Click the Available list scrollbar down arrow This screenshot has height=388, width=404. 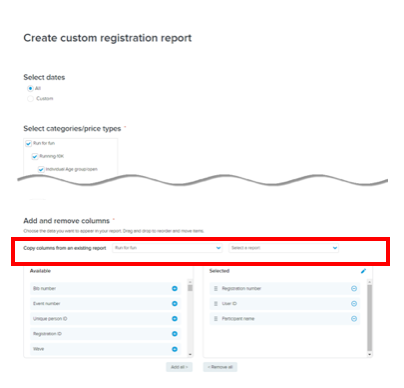pos(190,354)
